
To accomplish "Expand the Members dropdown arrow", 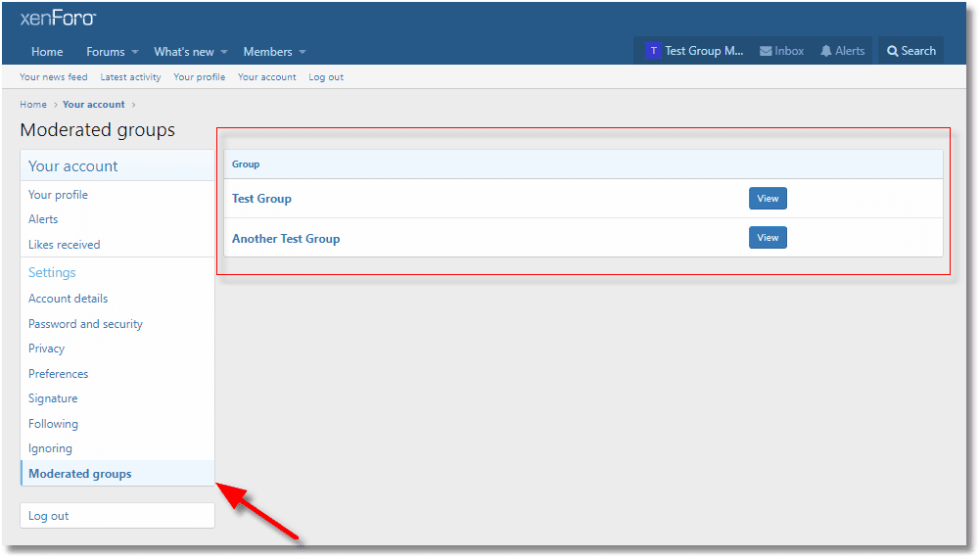I will tap(303, 52).
